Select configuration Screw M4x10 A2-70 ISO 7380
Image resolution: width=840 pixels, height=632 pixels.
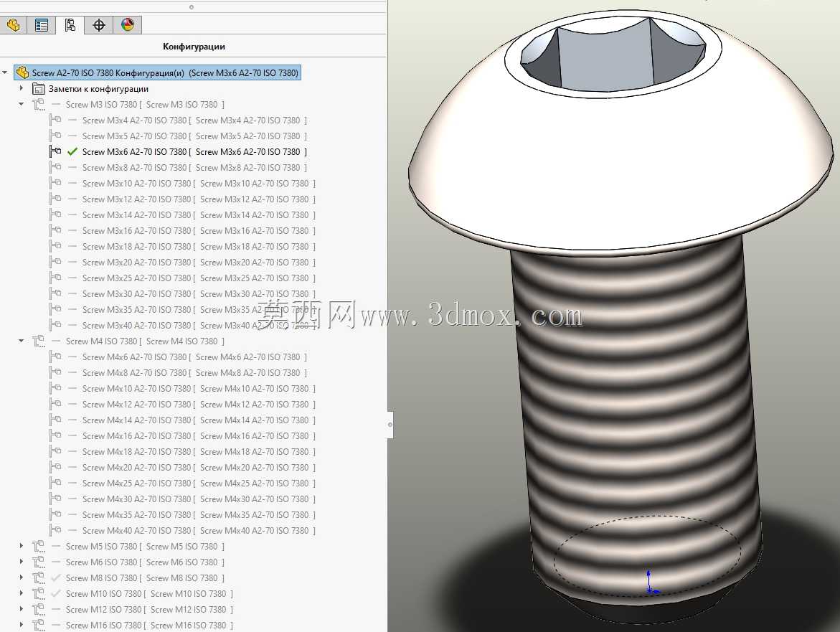click(199, 388)
